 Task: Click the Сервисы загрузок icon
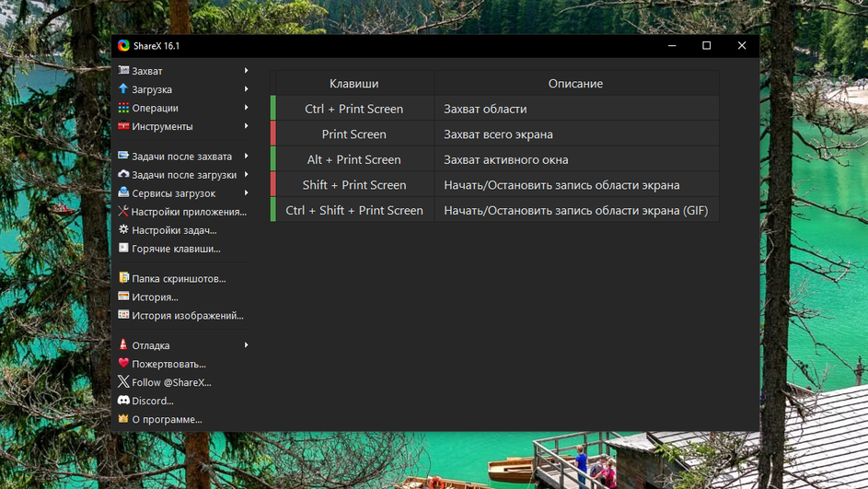tap(123, 192)
